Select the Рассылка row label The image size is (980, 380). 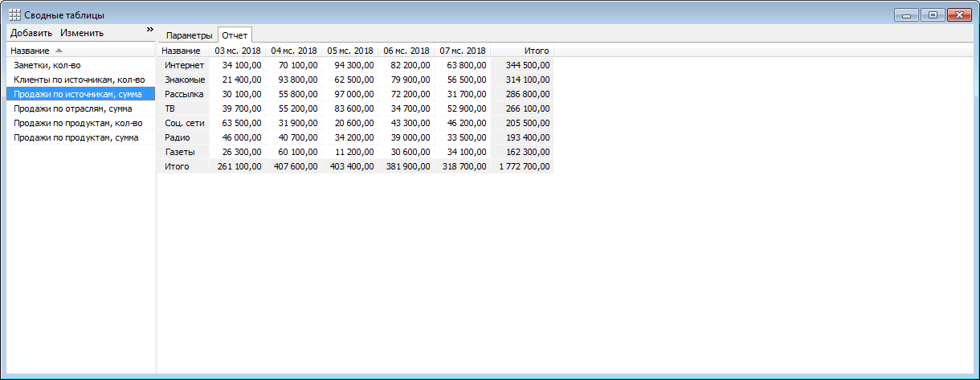184,94
